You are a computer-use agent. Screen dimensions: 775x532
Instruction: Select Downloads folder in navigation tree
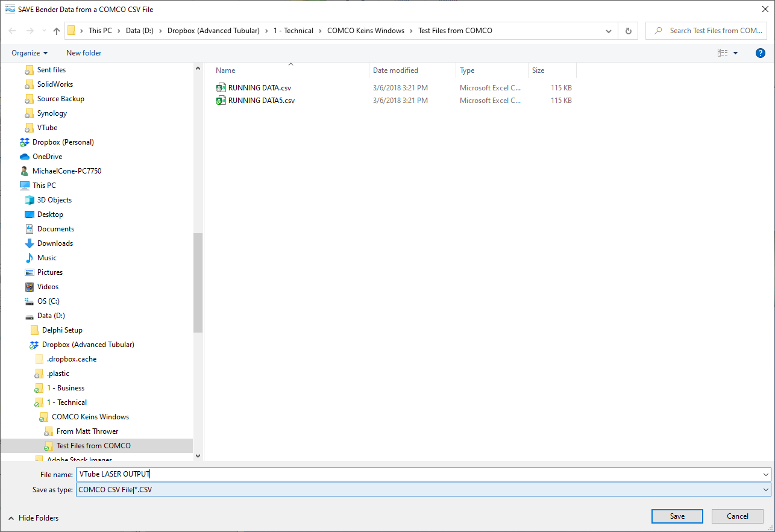(55, 243)
